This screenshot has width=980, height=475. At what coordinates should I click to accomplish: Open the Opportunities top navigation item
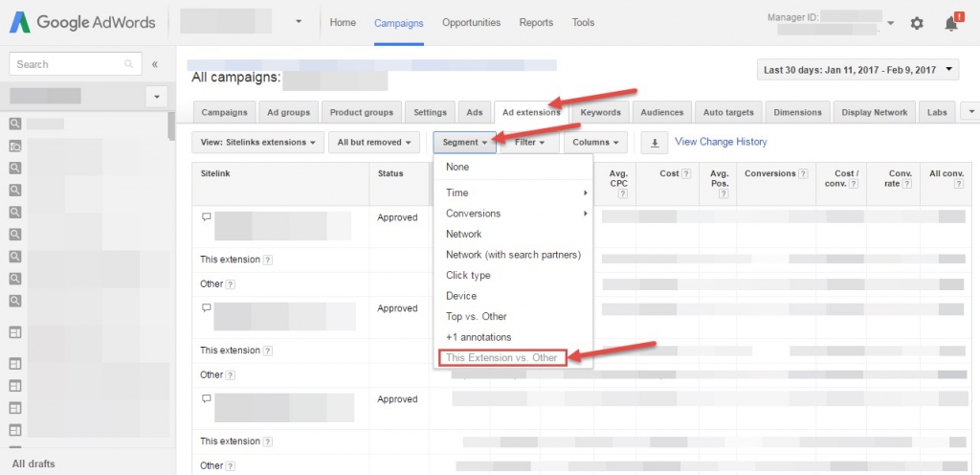pos(471,22)
